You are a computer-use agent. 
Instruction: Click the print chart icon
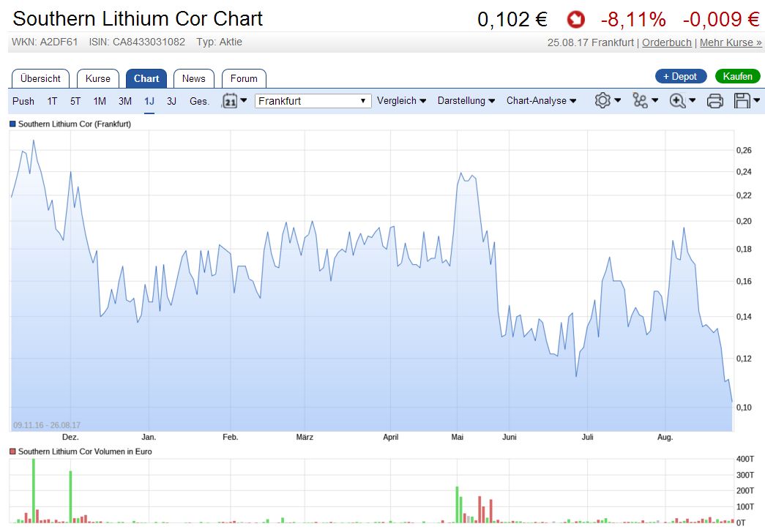coord(714,100)
